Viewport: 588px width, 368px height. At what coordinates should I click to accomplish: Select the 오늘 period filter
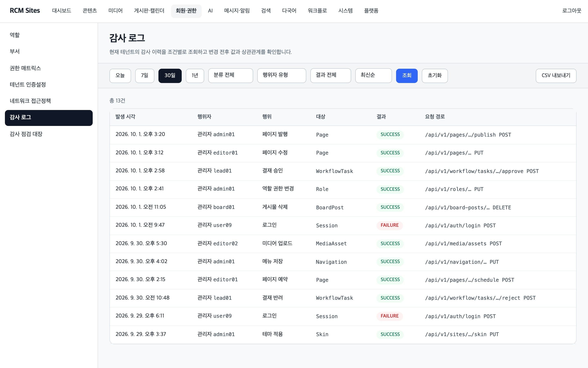120,76
